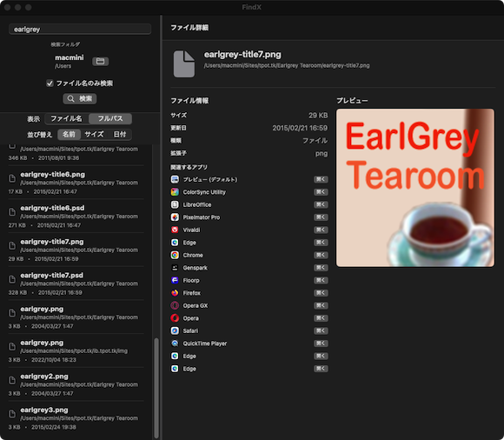Click file icon of earlgrey.png dated 2022/10/04
Screen dimensions: 504x440
click(12, 346)
